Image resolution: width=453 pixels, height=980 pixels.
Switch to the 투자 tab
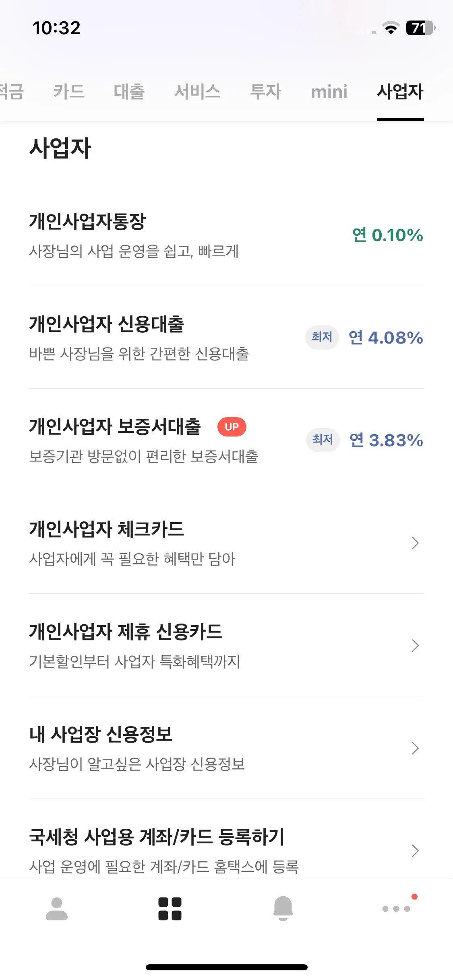point(266,92)
